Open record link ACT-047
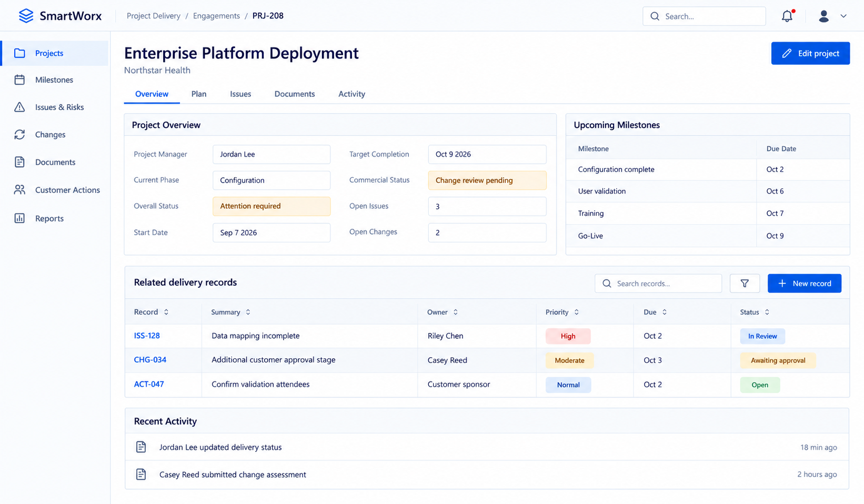Image resolution: width=864 pixels, height=504 pixels. tap(149, 384)
